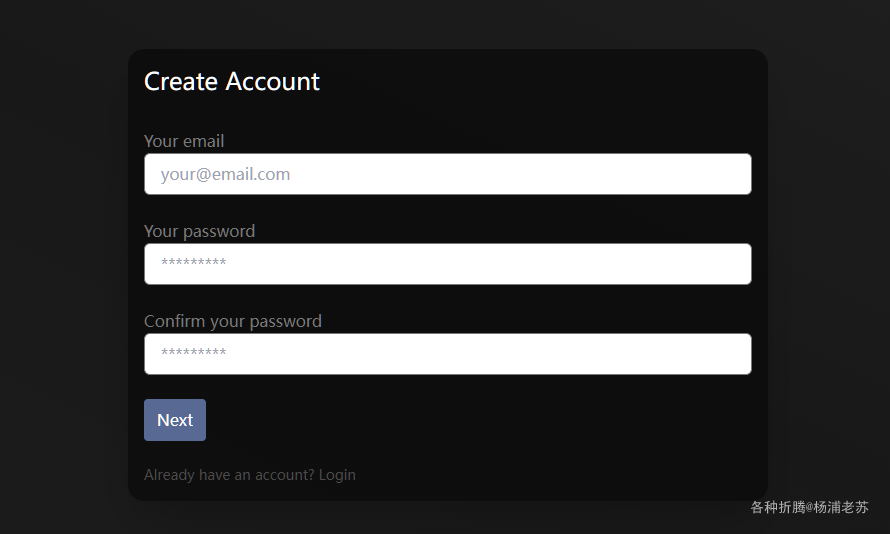Open the Login link
The image size is (890, 534).
click(337, 475)
